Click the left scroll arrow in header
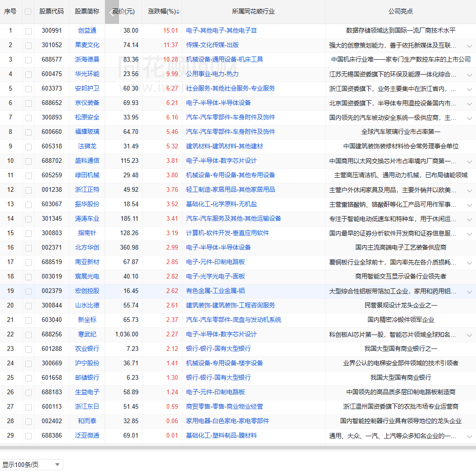 tap(112, 12)
